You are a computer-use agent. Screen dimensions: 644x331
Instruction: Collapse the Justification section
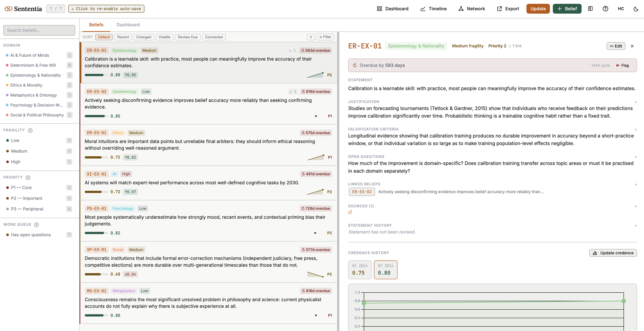[635, 102]
